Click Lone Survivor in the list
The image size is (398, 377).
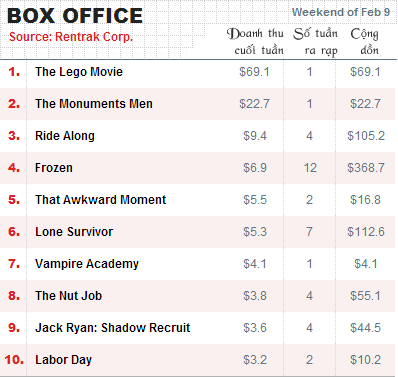point(74,232)
